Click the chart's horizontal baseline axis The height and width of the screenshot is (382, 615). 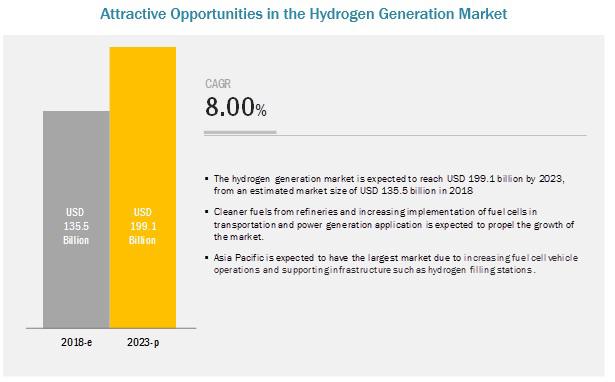111,328
